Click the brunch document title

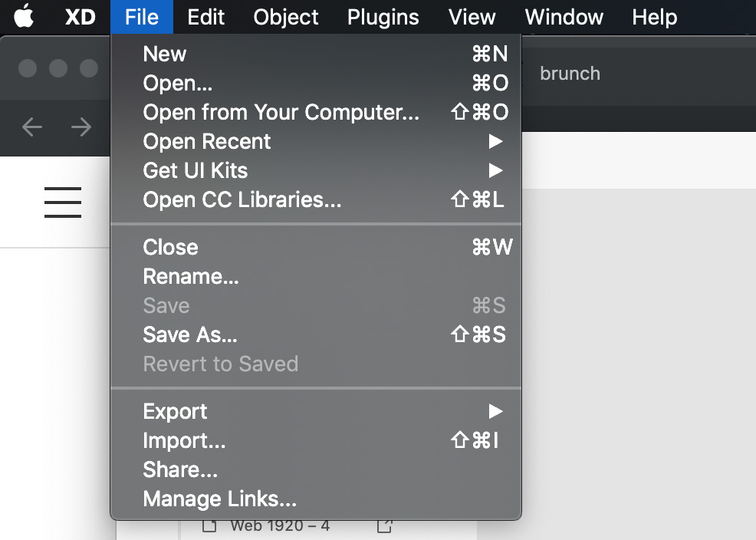[570, 74]
